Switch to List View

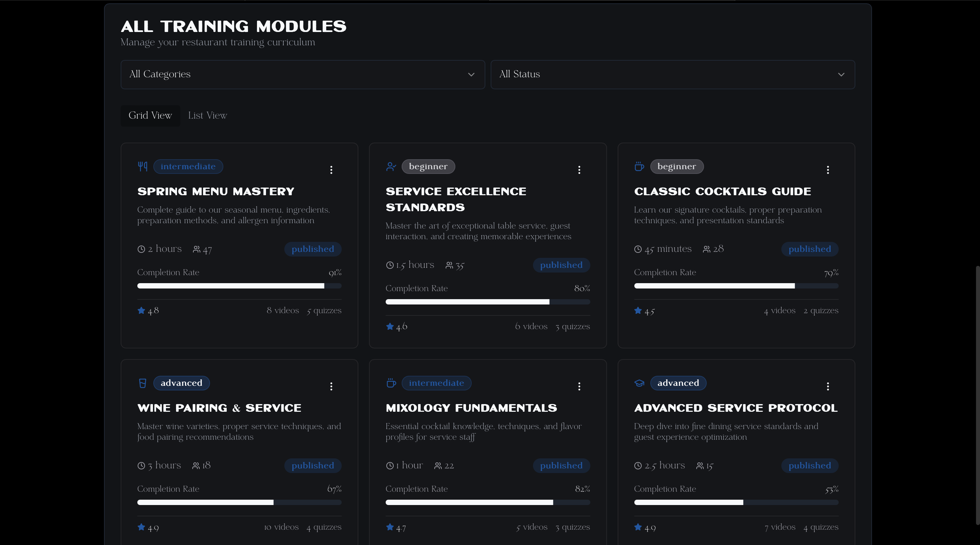(207, 116)
